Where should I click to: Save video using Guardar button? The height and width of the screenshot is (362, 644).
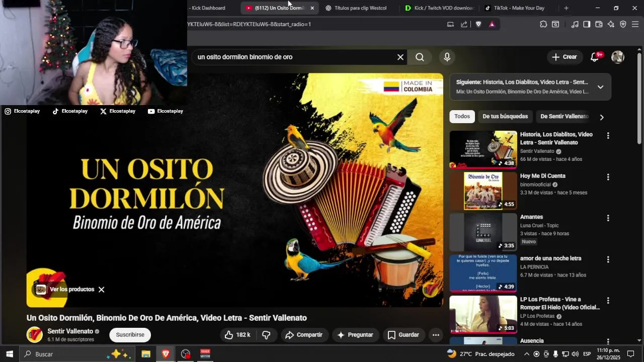click(x=404, y=335)
